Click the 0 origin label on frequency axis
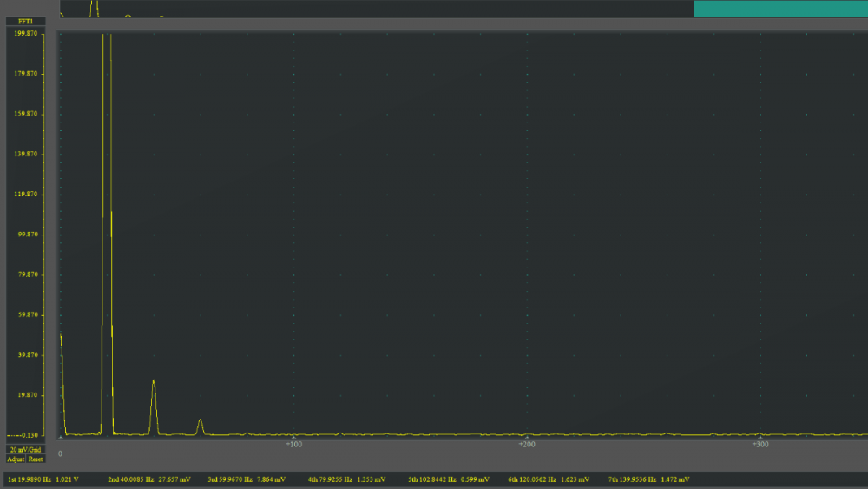 (x=61, y=453)
